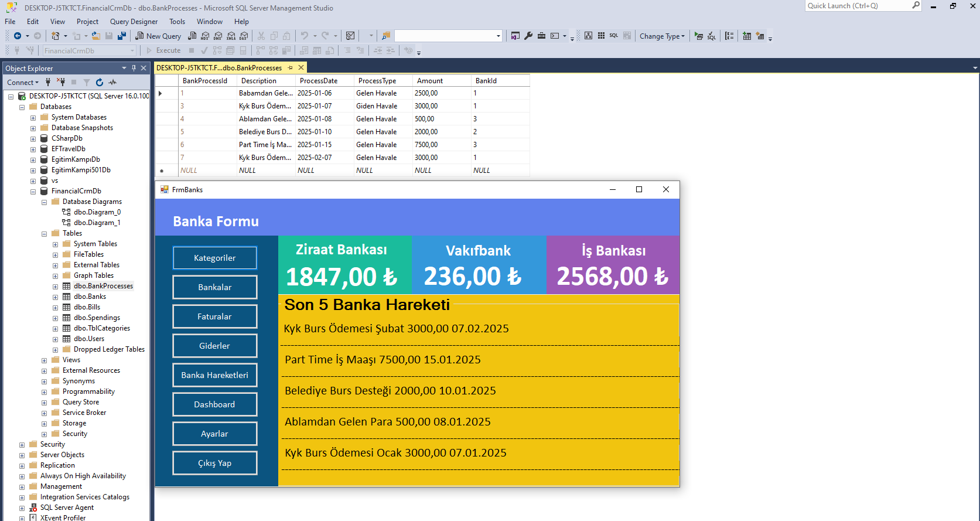Collapse the FinancialCrmDb database node
980x521 pixels.
coord(33,191)
